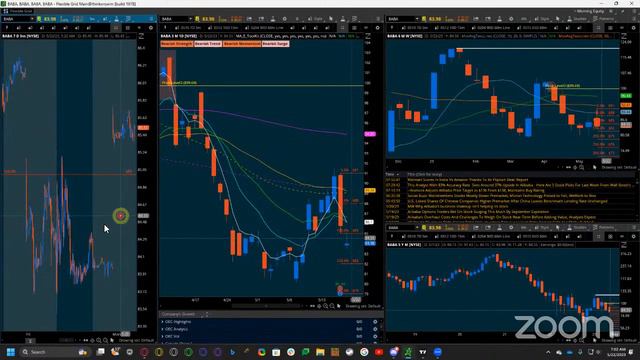This screenshot has height=360, width=640.
Task: Click yellow price label on middle chart axis
Action: 370,190
